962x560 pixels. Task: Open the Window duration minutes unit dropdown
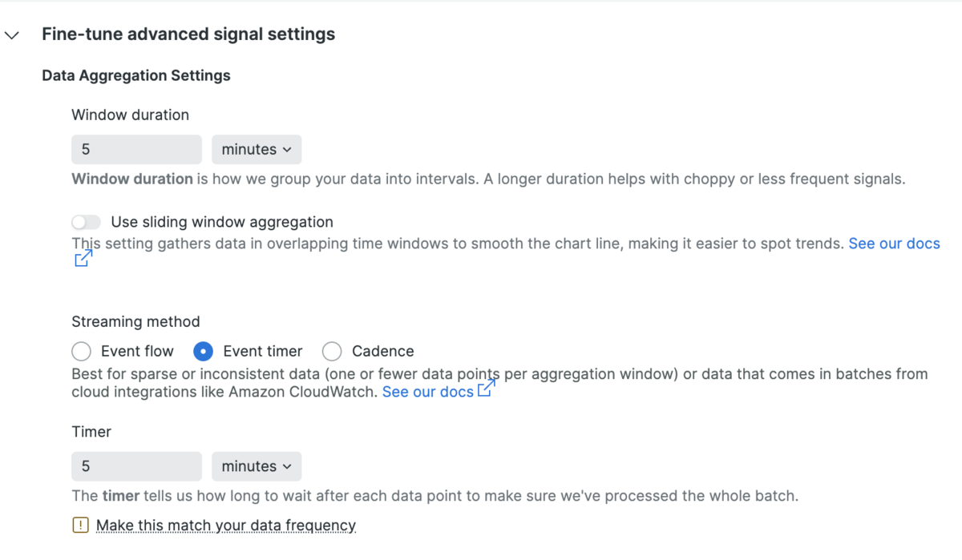pyautogui.click(x=257, y=150)
